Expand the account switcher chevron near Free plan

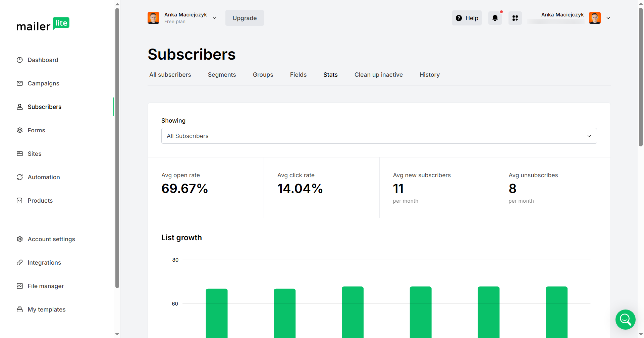[215, 18]
